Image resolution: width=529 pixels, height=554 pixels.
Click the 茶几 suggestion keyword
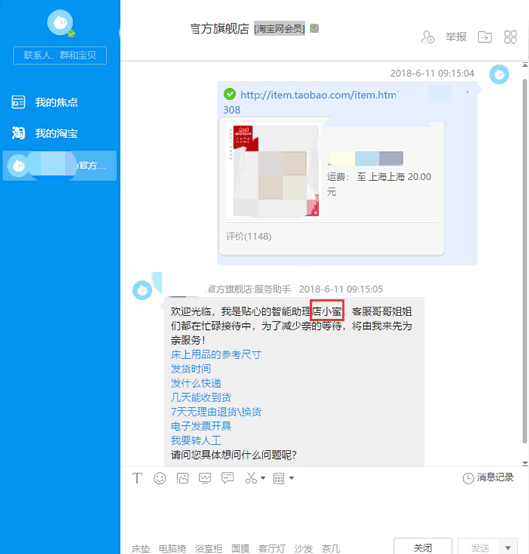[x=331, y=548]
